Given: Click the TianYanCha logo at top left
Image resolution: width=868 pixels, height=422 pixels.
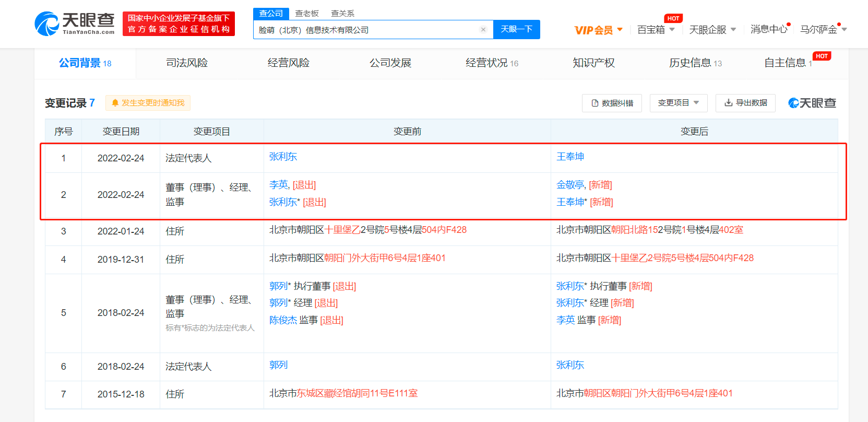Looking at the screenshot, I should (x=75, y=24).
